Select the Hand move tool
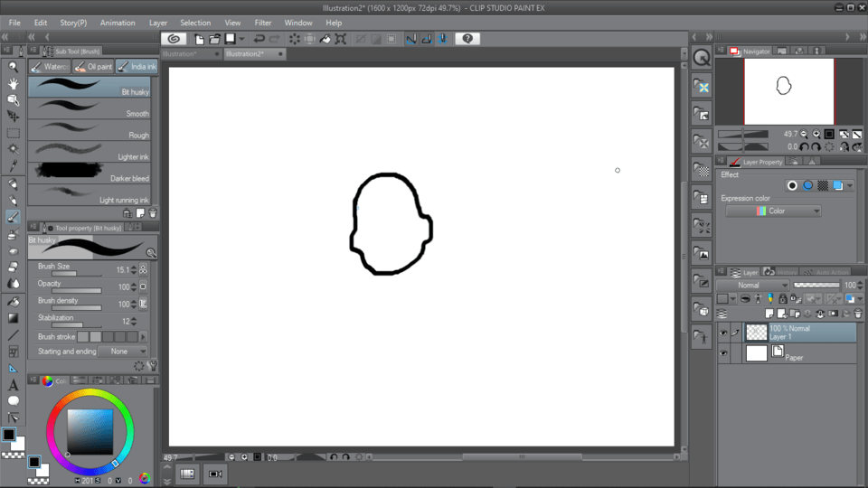The height and width of the screenshot is (488, 868). point(13,83)
